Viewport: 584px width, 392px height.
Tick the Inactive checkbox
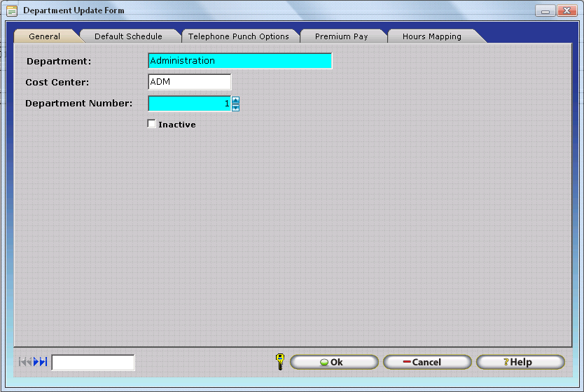[x=152, y=124]
